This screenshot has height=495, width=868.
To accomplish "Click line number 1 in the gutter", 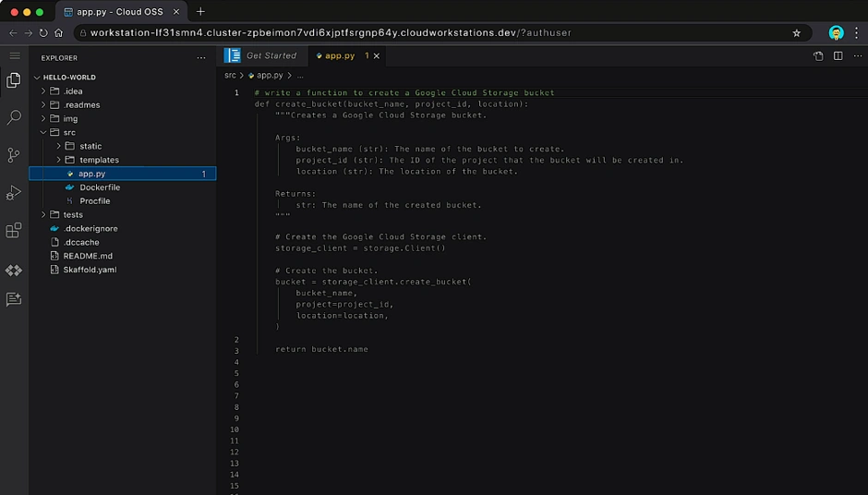I will [236, 93].
